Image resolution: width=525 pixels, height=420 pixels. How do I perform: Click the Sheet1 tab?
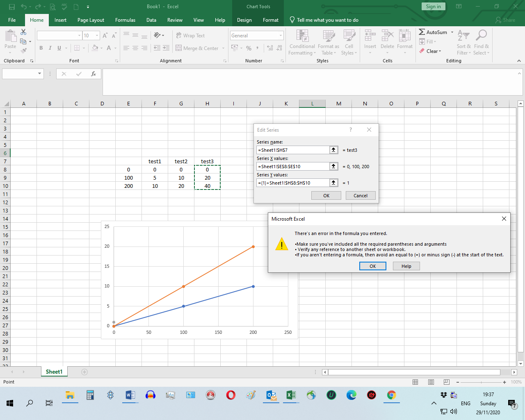click(54, 372)
